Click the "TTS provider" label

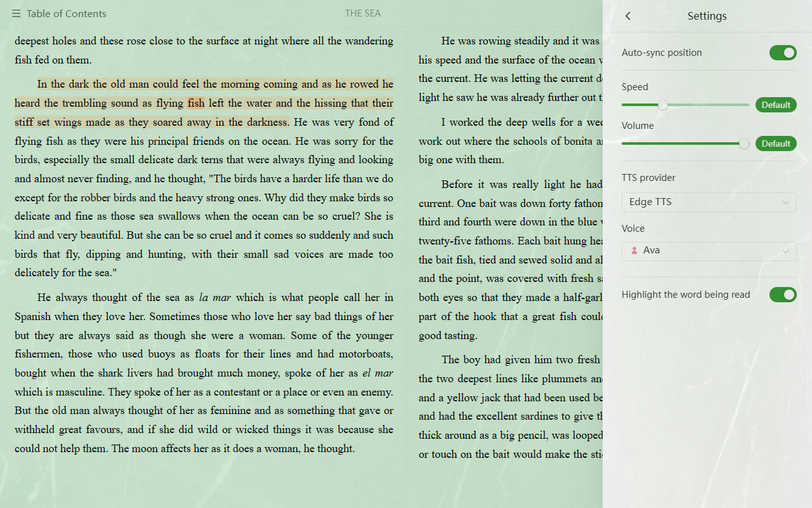(648, 178)
